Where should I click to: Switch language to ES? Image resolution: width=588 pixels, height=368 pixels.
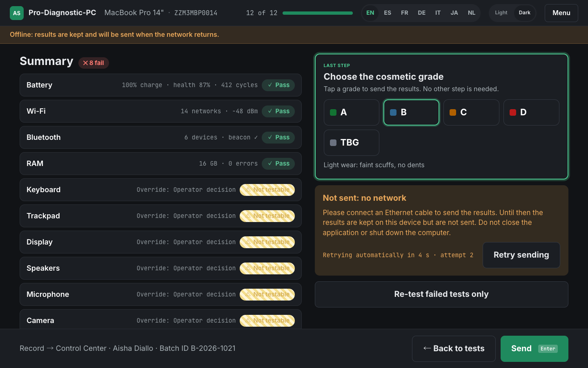[388, 13]
